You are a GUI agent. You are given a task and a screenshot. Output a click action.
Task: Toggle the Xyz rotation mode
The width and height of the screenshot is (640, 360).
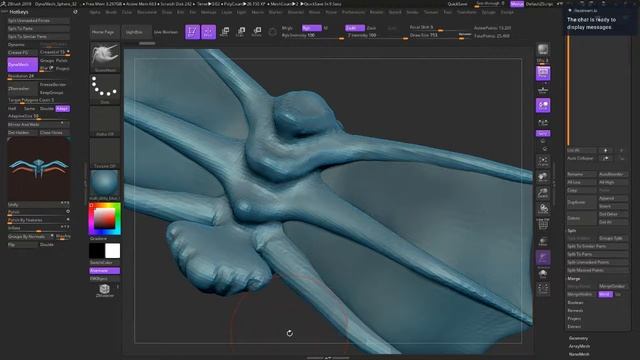(x=543, y=133)
